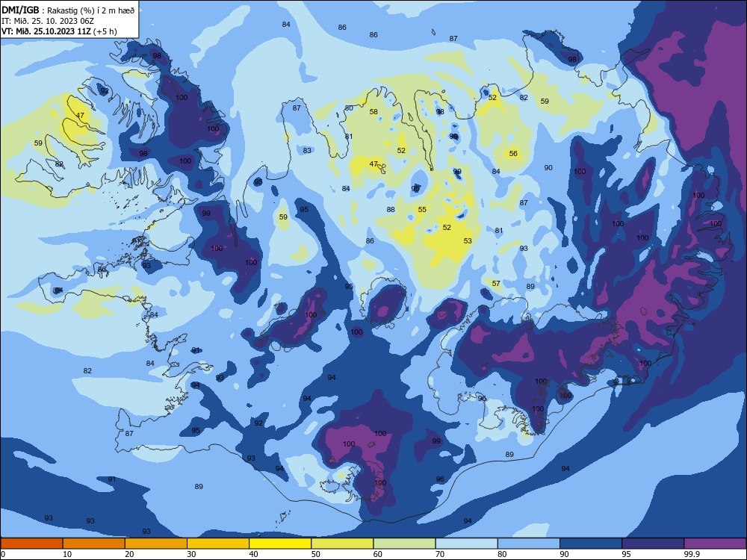Viewport: 747px width, 560px height.
Task: Click the legend scale tick label '60'
Action: tap(378, 554)
